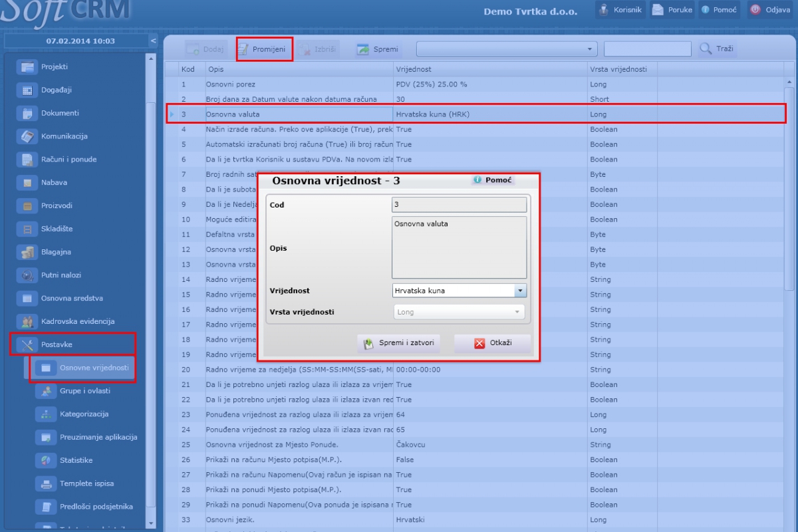
Task: Click Spremi i zatvori button
Action: (398, 344)
